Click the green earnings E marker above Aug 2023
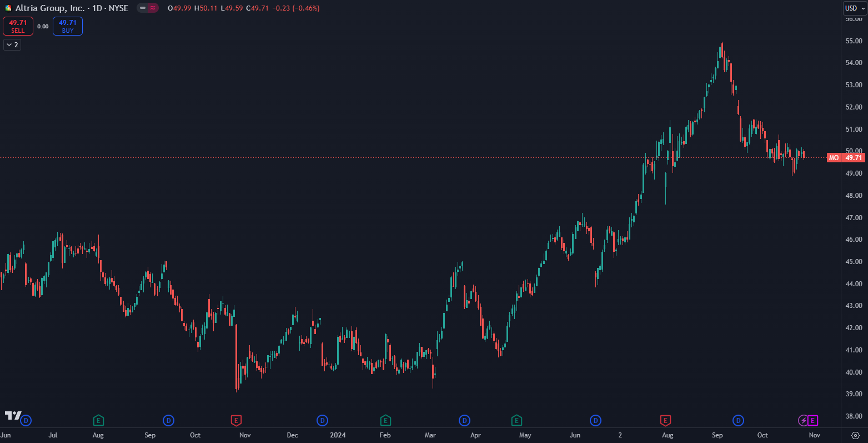 (x=98, y=420)
